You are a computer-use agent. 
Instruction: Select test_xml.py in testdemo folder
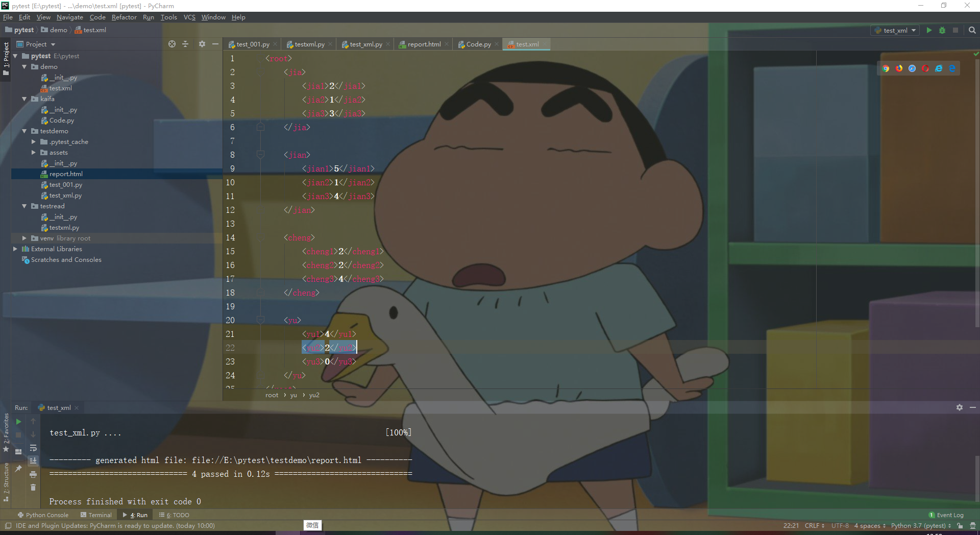click(65, 196)
